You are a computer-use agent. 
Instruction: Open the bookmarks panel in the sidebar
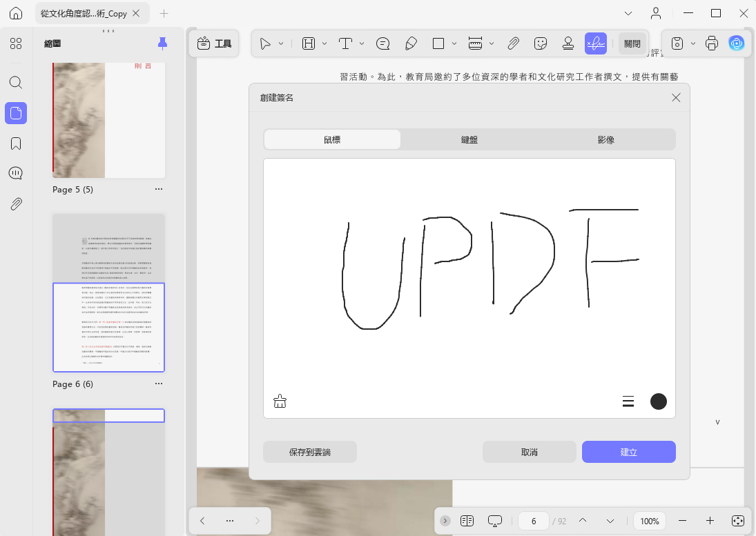tap(16, 143)
